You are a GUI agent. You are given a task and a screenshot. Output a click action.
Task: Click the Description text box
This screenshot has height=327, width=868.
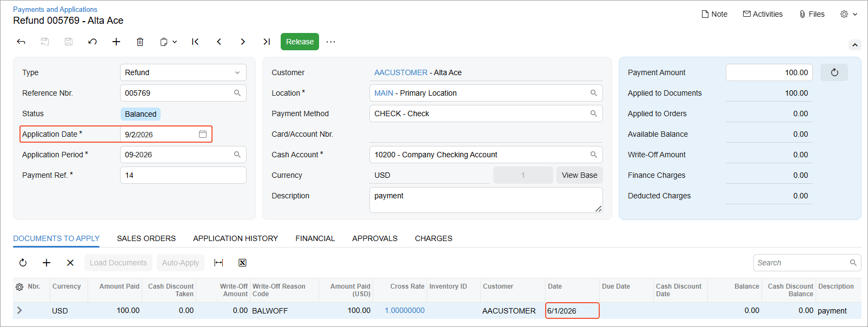(486, 200)
